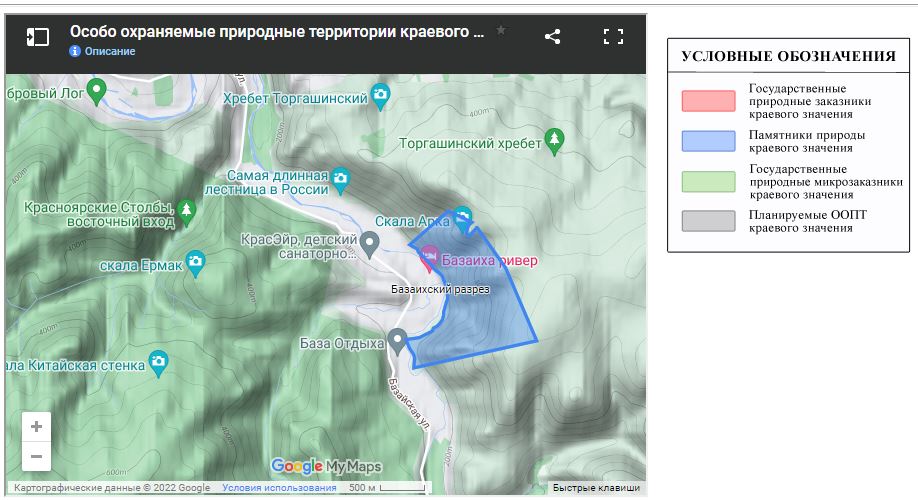This screenshot has height=500, width=918.
Task: Click the share map icon
Action: [552, 37]
